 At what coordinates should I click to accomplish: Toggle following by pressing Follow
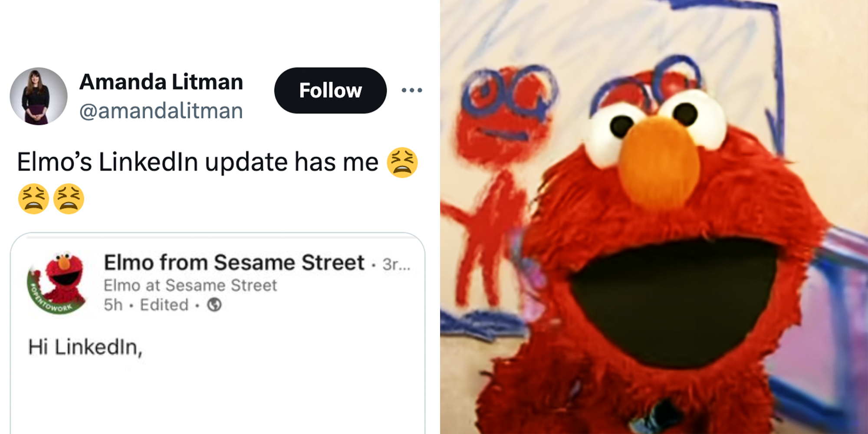click(x=330, y=90)
